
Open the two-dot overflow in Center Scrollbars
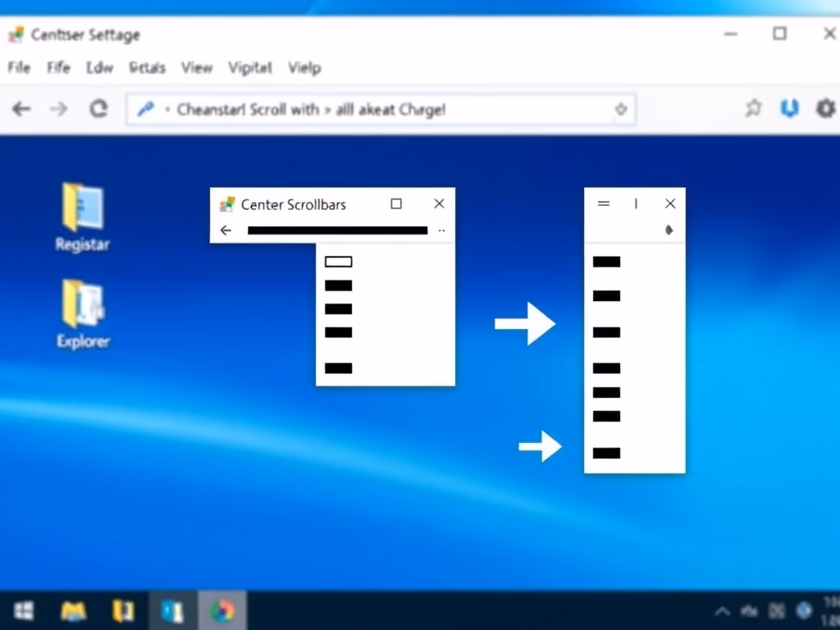point(441,231)
